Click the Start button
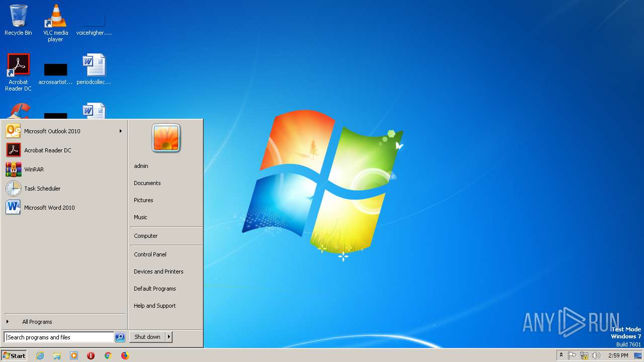644x362 pixels. coord(14,355)
